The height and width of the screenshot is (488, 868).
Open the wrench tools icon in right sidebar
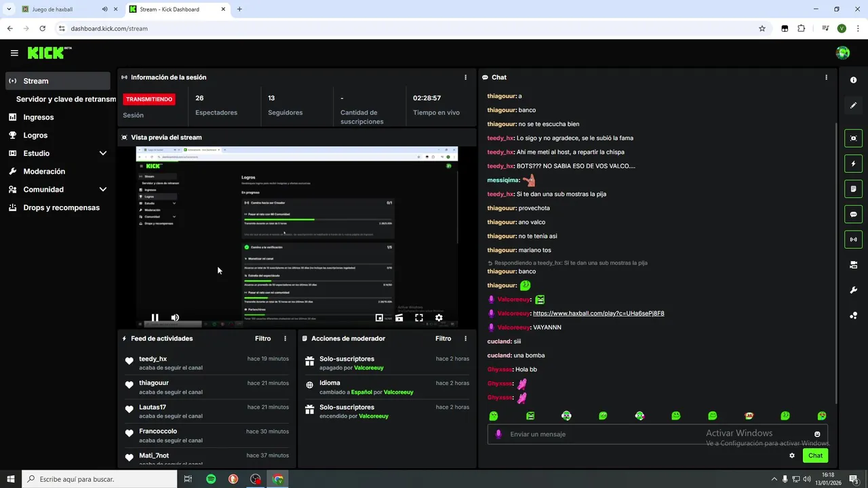coord(853,290)
